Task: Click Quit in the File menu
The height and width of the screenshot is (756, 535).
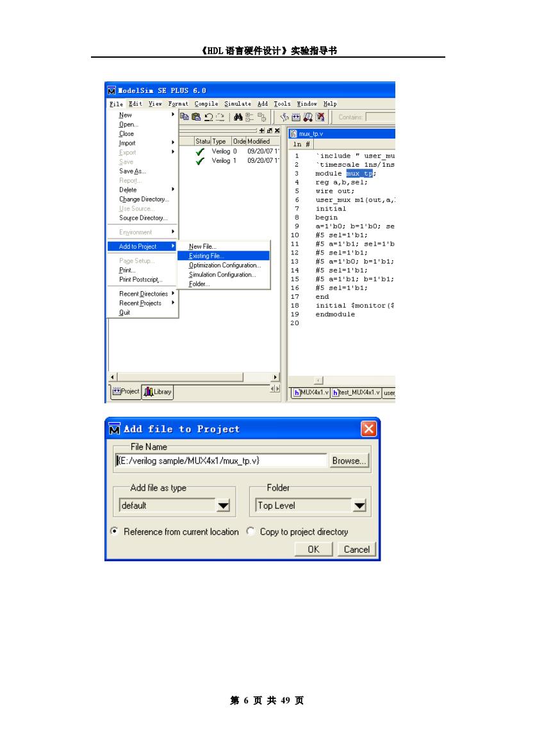Action: 142,312
